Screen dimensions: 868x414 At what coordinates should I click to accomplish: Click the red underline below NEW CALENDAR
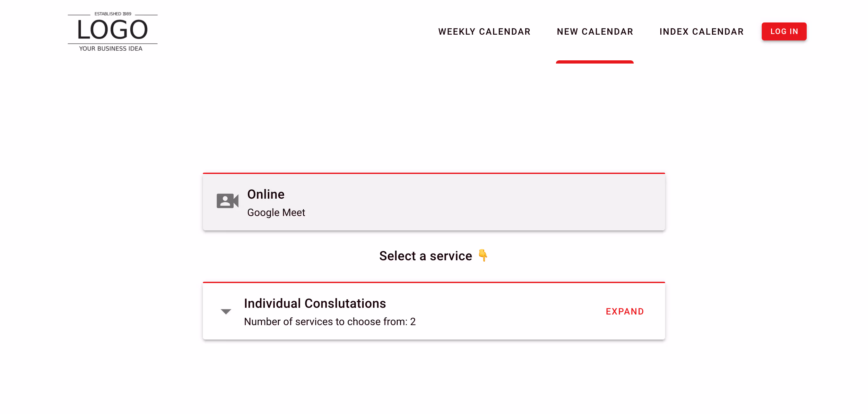(595, 62)
